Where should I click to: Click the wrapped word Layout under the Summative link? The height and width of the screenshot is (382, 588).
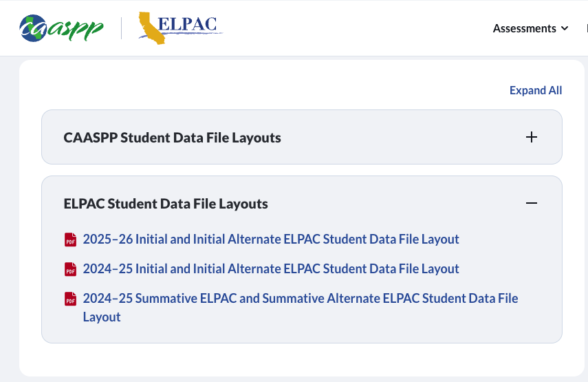coord(102,317)
